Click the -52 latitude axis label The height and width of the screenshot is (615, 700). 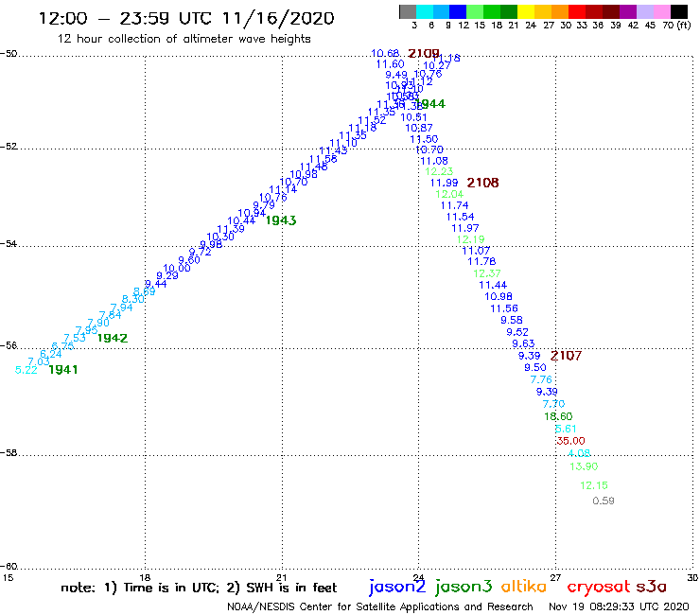9,147
